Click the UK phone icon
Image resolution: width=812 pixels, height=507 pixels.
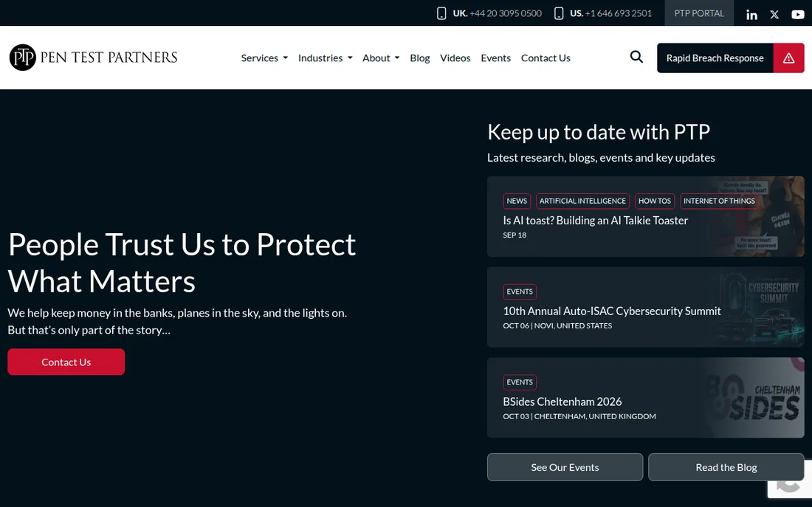pyautogui.click(x=441, y=13)
